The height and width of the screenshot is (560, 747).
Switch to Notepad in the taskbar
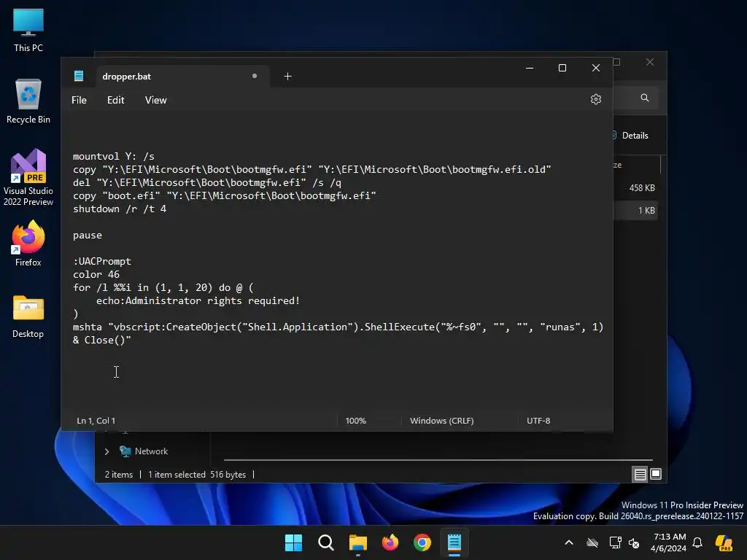454,542
